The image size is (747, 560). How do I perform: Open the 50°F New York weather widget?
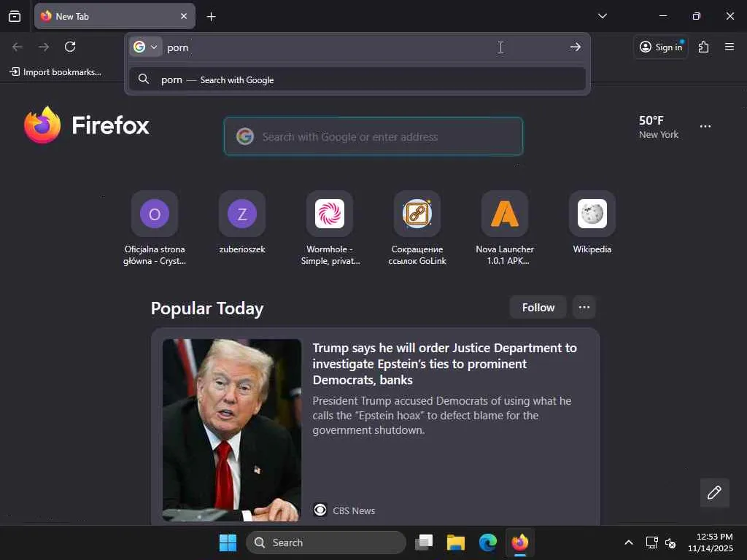[x=659, y=127]
